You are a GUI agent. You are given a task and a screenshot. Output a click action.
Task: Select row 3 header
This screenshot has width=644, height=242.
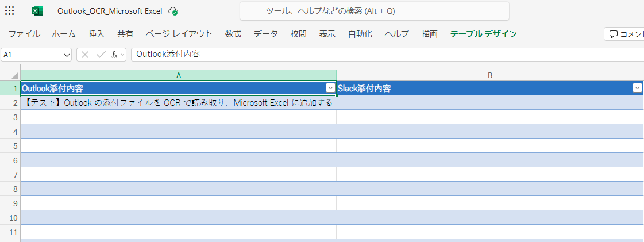pos(10,117)
